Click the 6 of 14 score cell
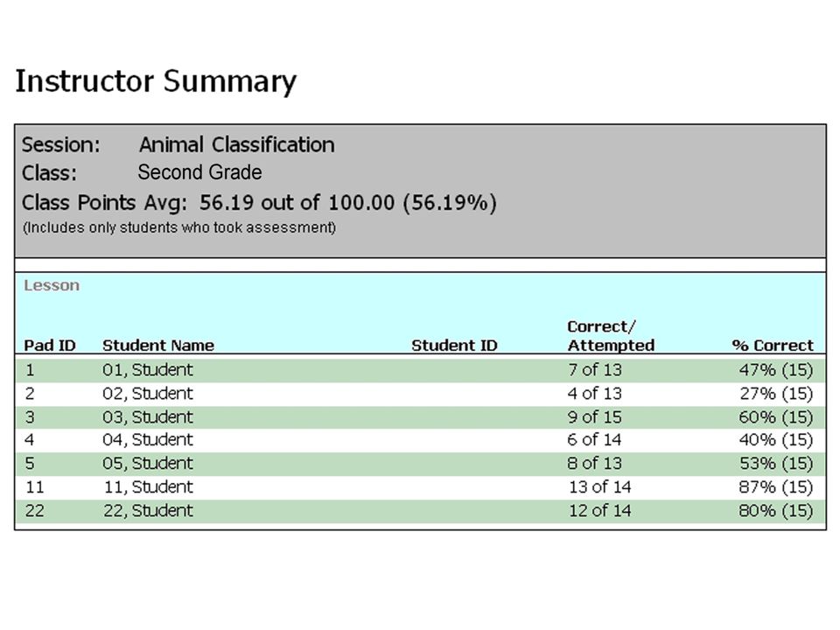 coord(595,440)
